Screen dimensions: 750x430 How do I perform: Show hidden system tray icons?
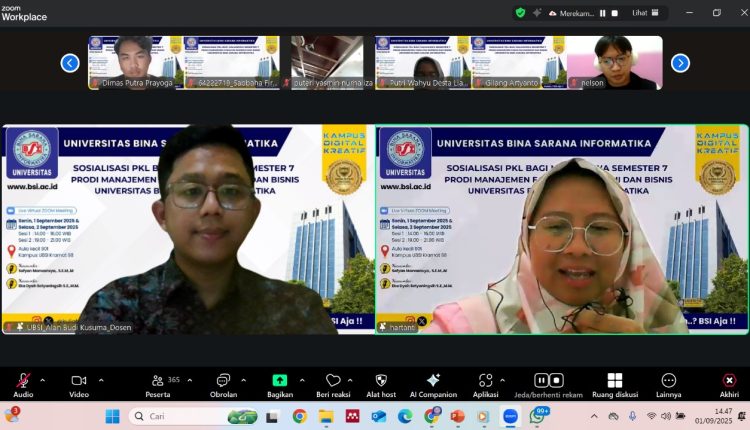pyautogui.click(x=594, y=417)
